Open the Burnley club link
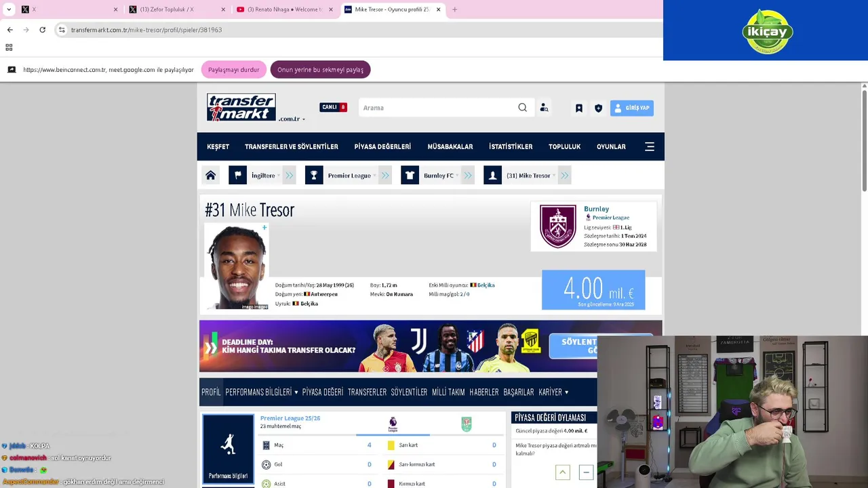Image resolution: width=868 pixels, height=488 pixels. (x=596, y=209)
